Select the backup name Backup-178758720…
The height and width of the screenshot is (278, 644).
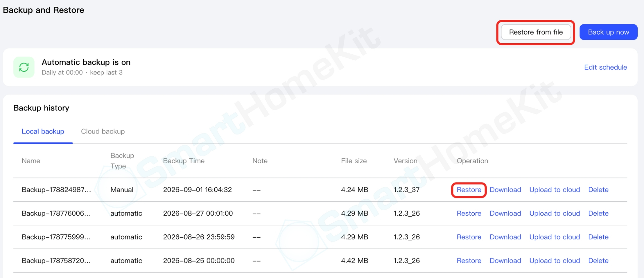tap(56, 261)
